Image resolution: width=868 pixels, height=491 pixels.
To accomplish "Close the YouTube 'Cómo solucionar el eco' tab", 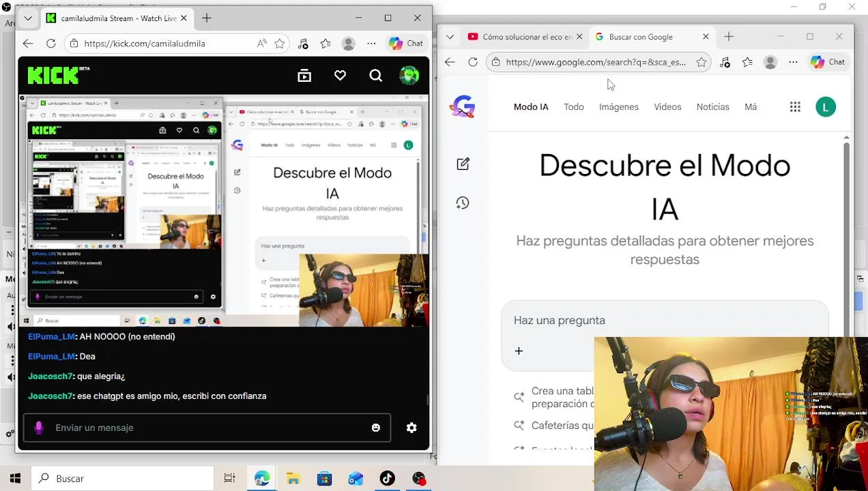I will 579,37.
